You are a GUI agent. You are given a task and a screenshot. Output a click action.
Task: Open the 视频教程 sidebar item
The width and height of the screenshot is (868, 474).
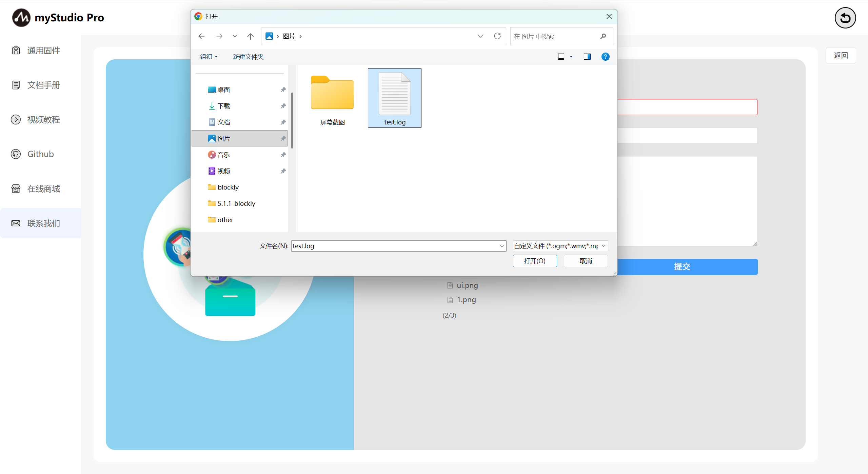(x=43, y=119)
